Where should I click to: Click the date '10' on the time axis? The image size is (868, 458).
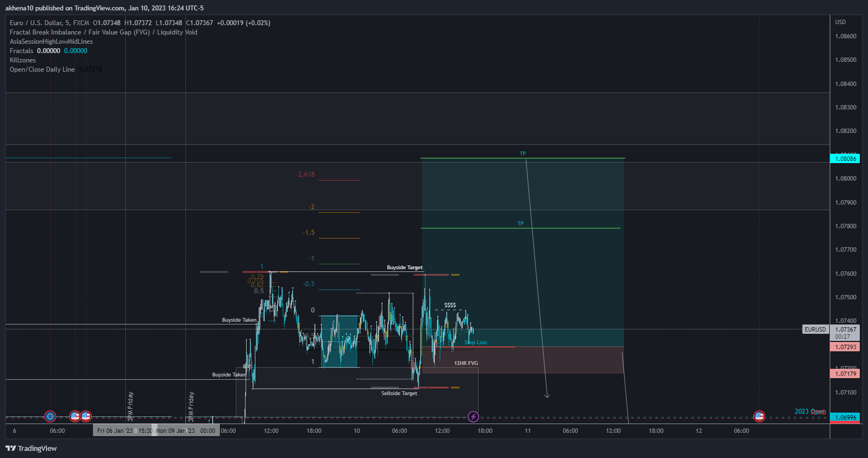coord(357,431)
